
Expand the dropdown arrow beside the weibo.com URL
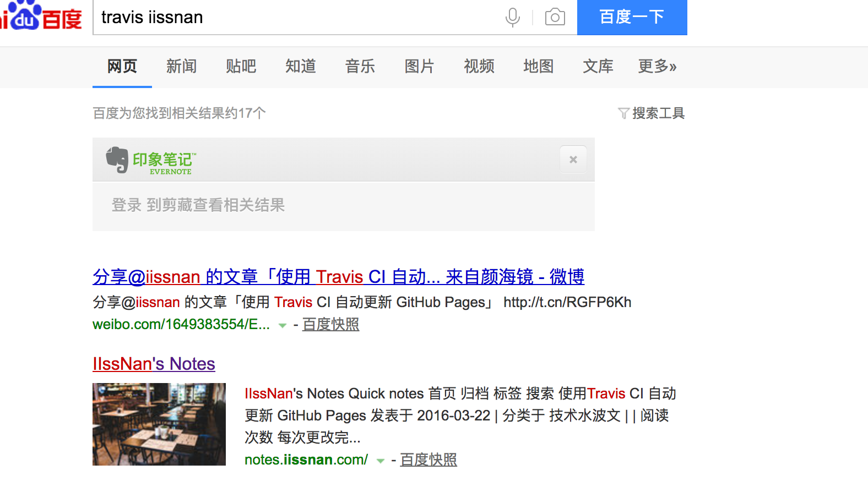pos(283,325)
